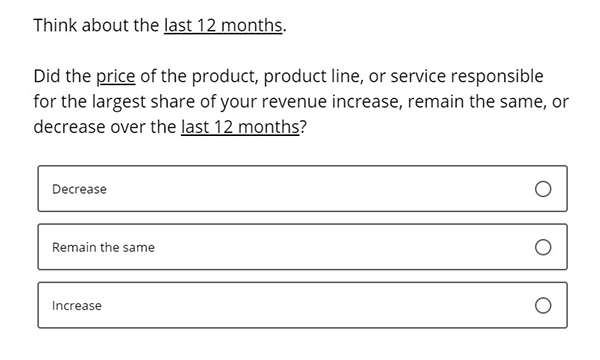Image resolution: width=600 pixels, height=360 pixels.
Task: Click the Remain the same label text
Action: (x=103, y=247)
